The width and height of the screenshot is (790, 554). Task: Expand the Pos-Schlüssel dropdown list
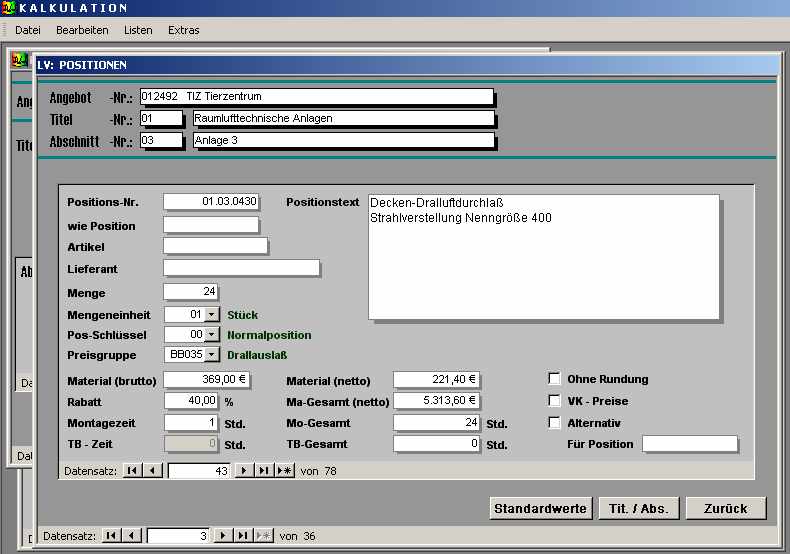(211, 335)
